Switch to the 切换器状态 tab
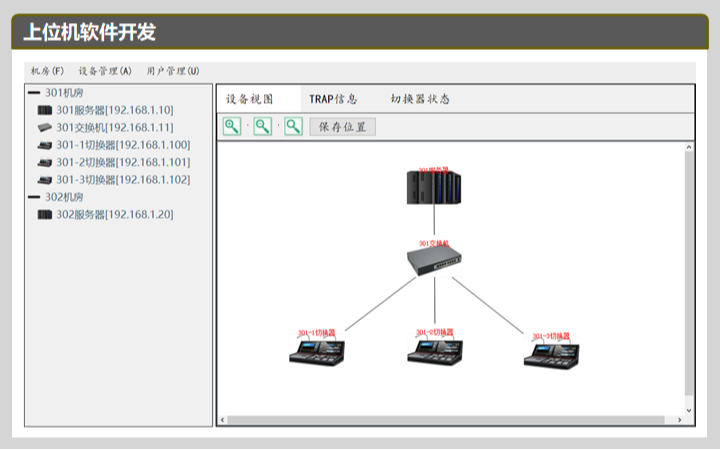The image size is (720, 450). pyautogui.click(x=420, y=99)
